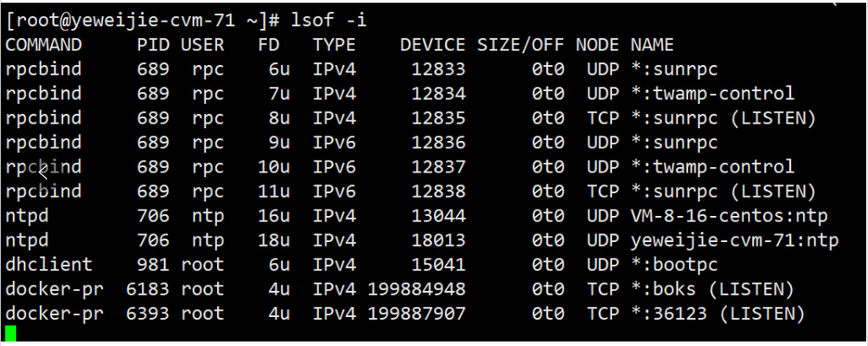Select the *:bootpc entry
868x346 pixels.
(x=674, y=265)
